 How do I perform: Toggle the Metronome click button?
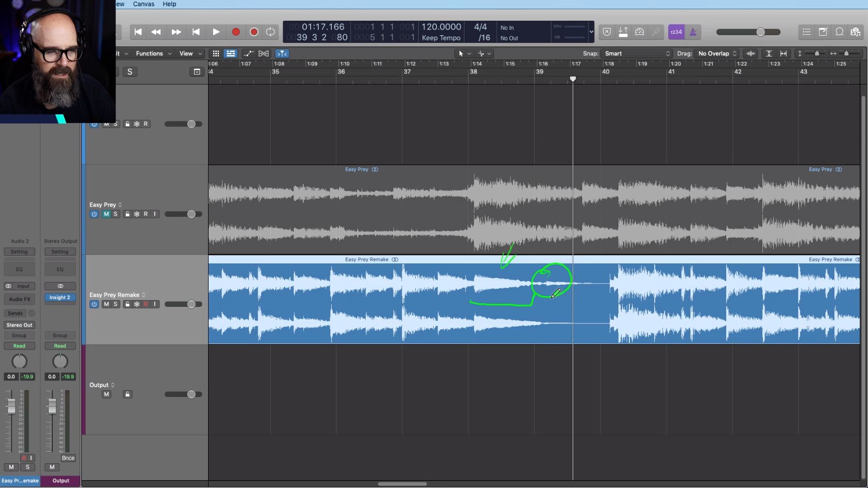pos(693,32)
